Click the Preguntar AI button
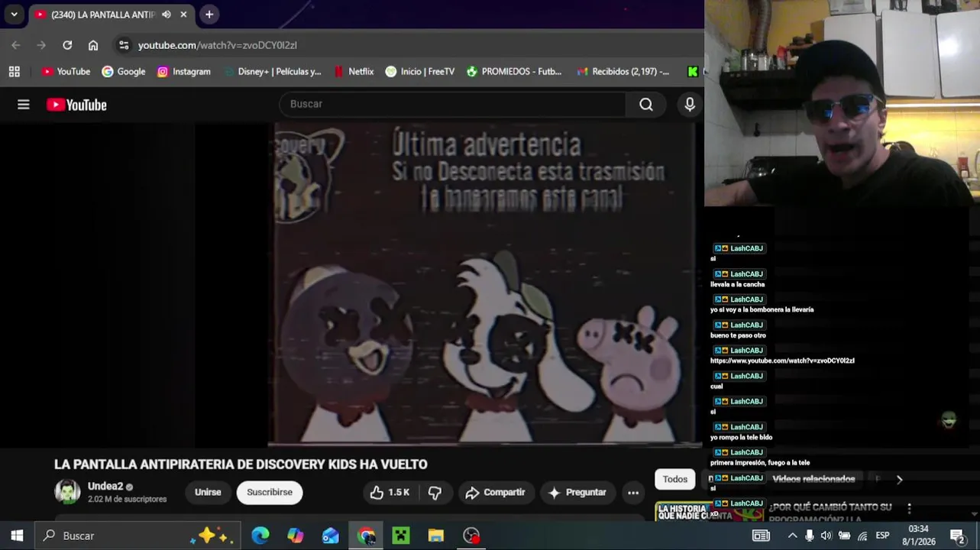The image size is (980, 550). tap(577, 493)
